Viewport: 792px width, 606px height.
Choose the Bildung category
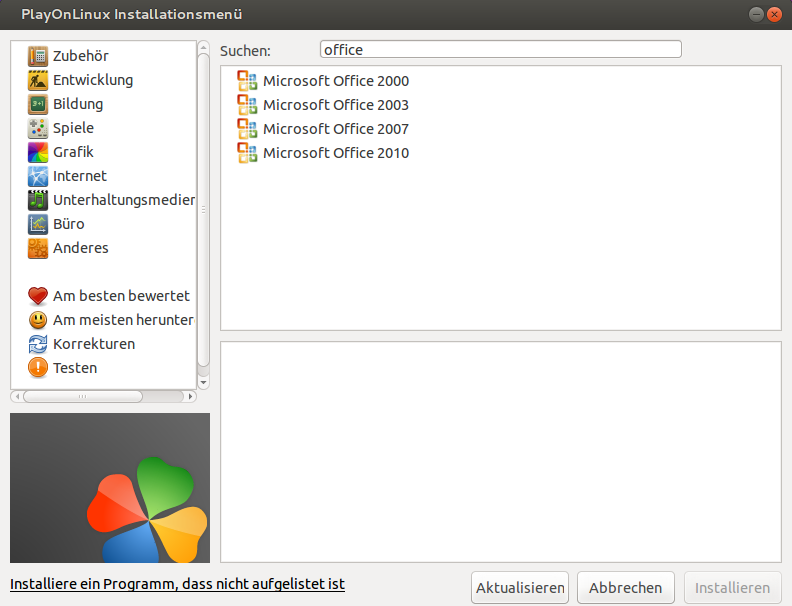coord(78,104)
